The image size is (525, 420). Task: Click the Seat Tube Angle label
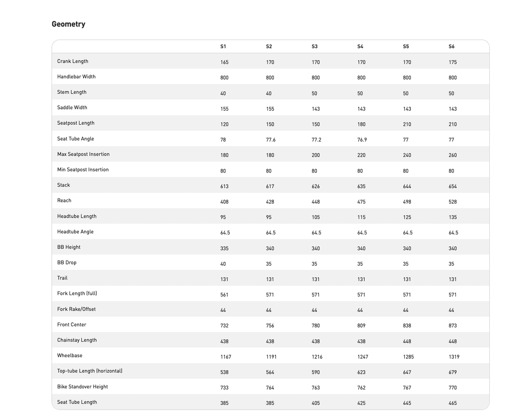click(76, 139)
